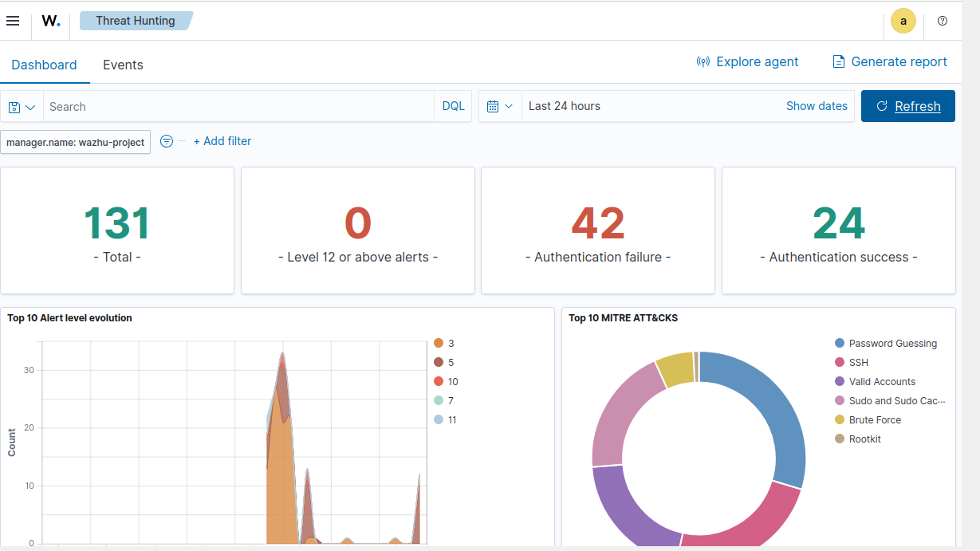
Task: Switch to the Events tab
Action: pyautogui.click(x=123, y=65)
